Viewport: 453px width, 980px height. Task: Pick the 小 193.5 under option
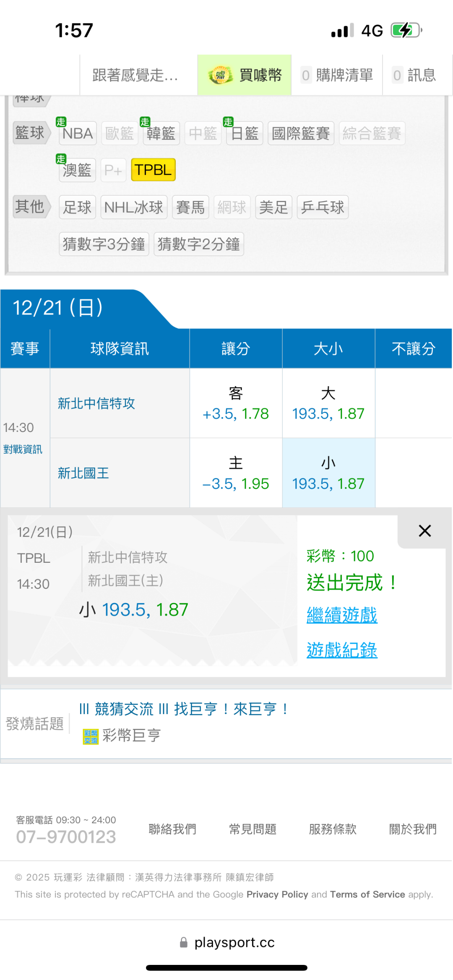click(x=328, y=473)
